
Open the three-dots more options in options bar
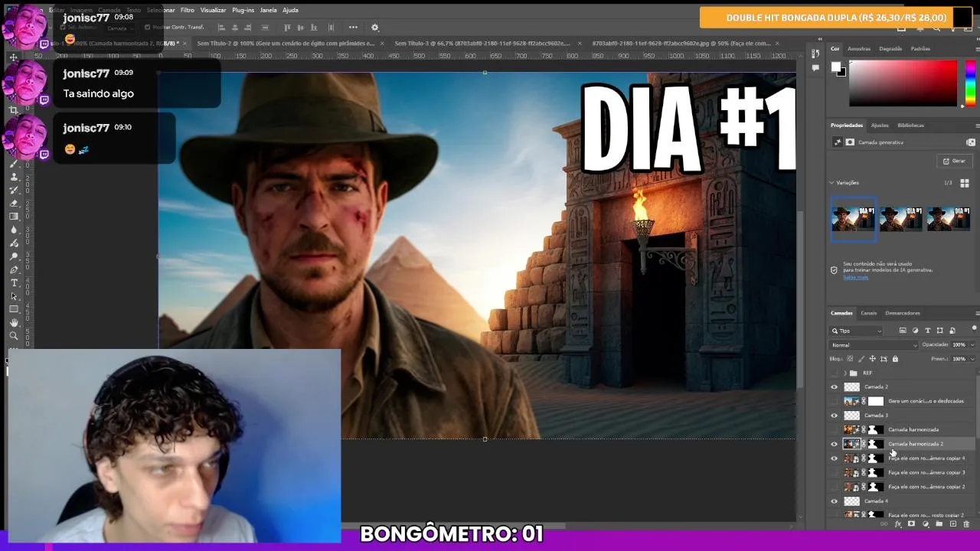[353, 28]
